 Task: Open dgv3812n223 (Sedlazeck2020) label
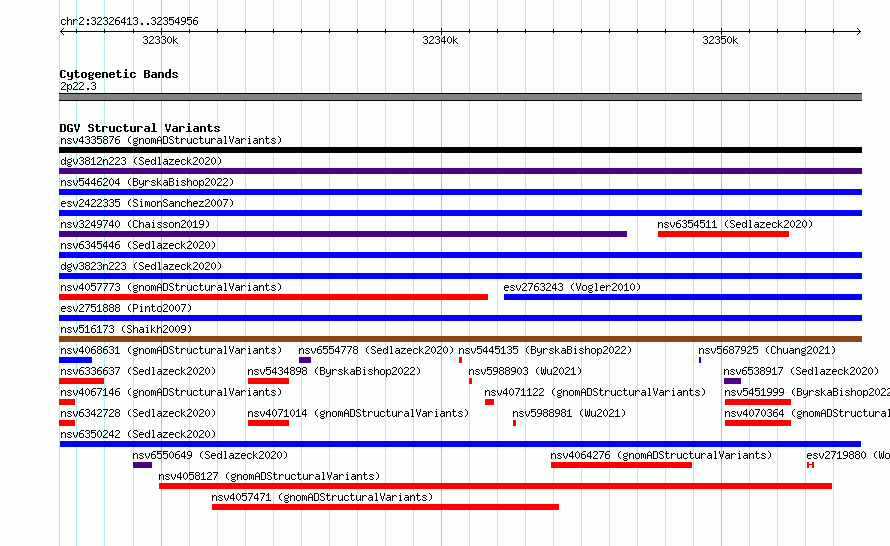pos(141,161)
